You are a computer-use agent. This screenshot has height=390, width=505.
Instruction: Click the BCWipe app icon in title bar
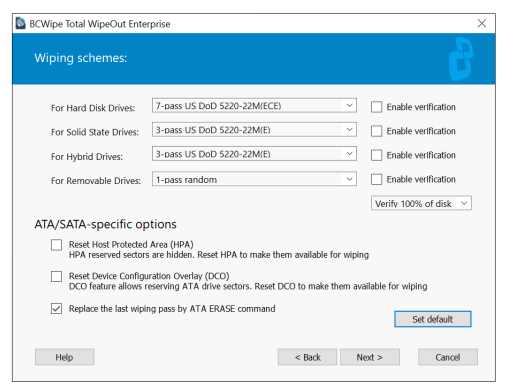point(21,24)
